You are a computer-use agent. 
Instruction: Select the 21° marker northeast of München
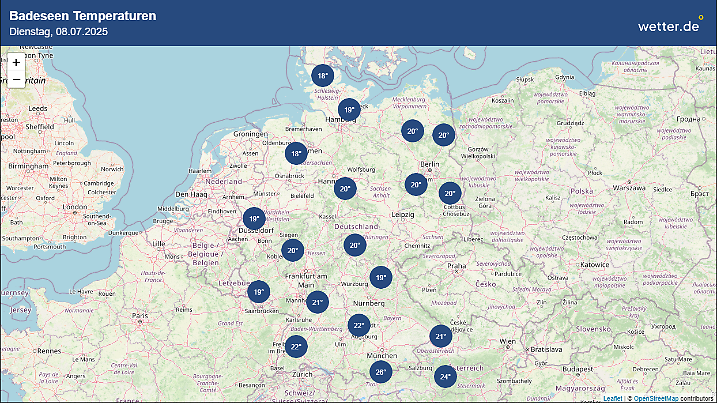click(x=440, y=337)
